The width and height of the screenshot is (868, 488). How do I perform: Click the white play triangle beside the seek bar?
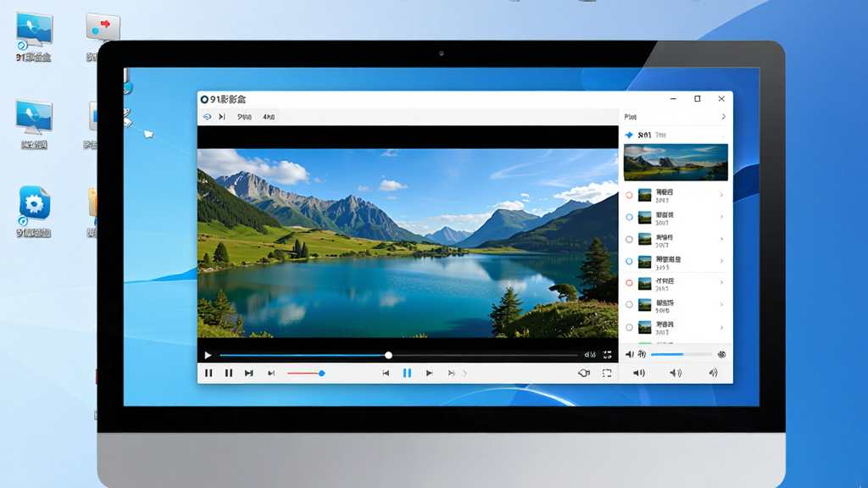tap(209, 355)
